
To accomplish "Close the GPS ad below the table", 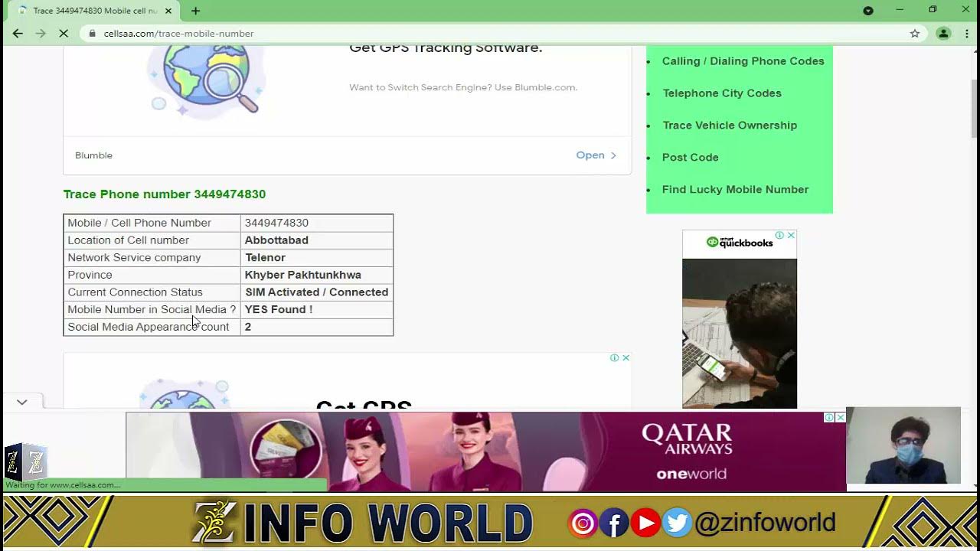I will point(626,357).
